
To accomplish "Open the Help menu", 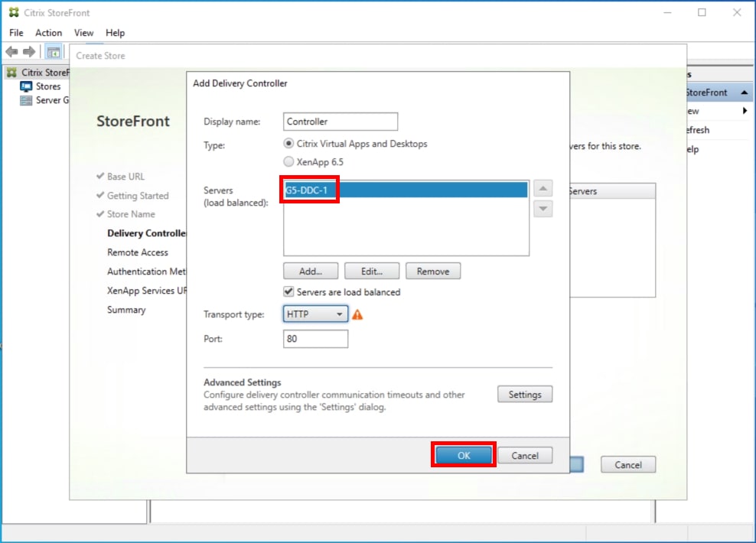I will tap(116, 33).
